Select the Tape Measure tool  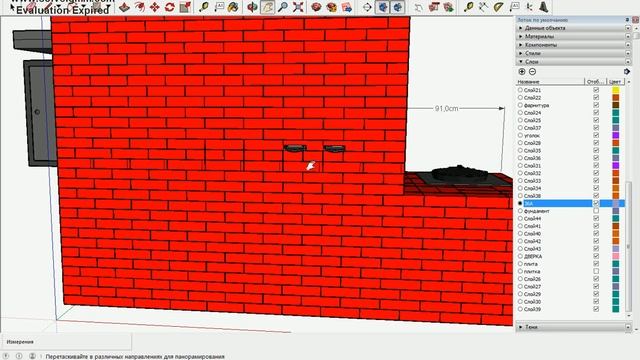(x=204, y=7)
